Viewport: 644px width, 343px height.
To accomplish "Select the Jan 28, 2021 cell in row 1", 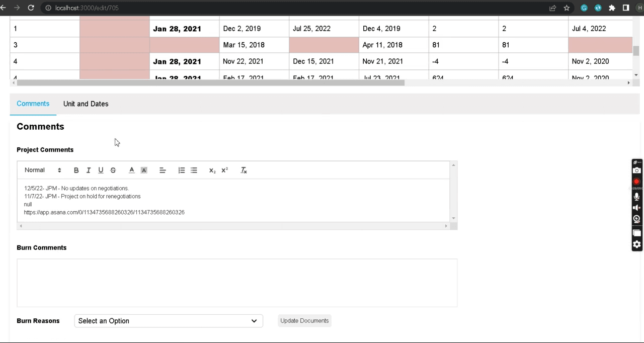I will (184, 29).
